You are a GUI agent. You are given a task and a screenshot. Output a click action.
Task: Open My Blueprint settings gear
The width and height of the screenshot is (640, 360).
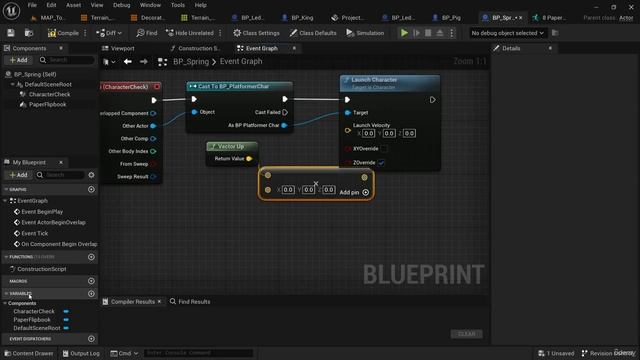(91, 175)
